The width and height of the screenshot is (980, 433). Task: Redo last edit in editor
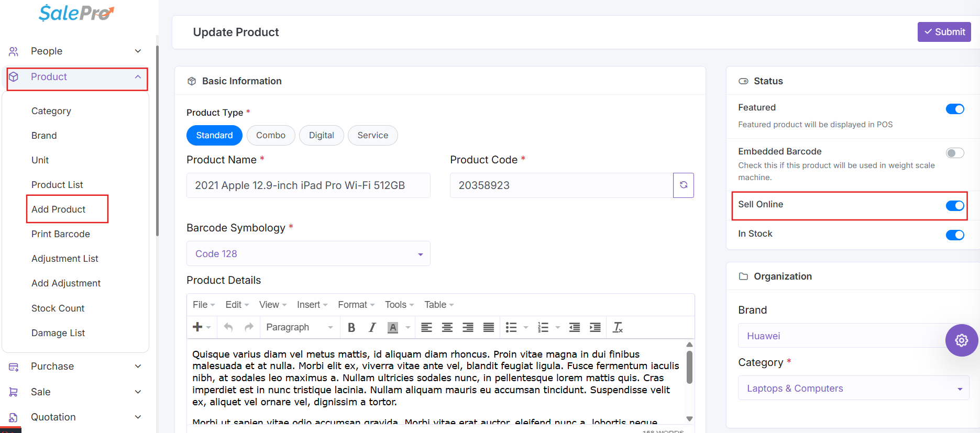point(249,327)
